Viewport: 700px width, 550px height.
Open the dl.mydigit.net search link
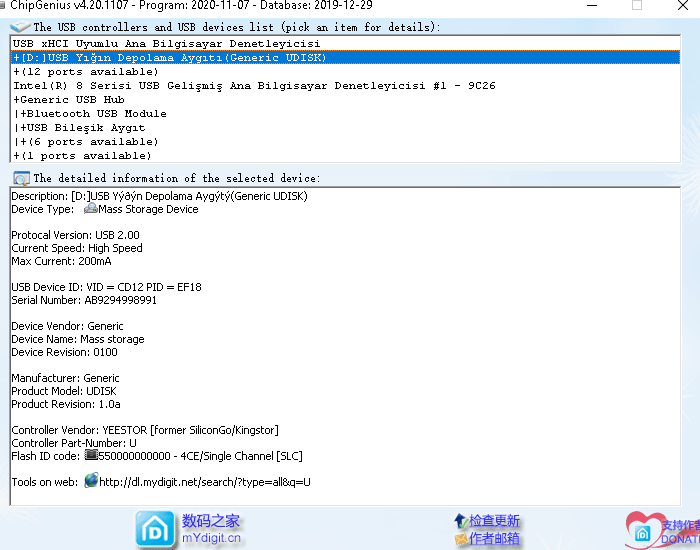coord(204,482)
